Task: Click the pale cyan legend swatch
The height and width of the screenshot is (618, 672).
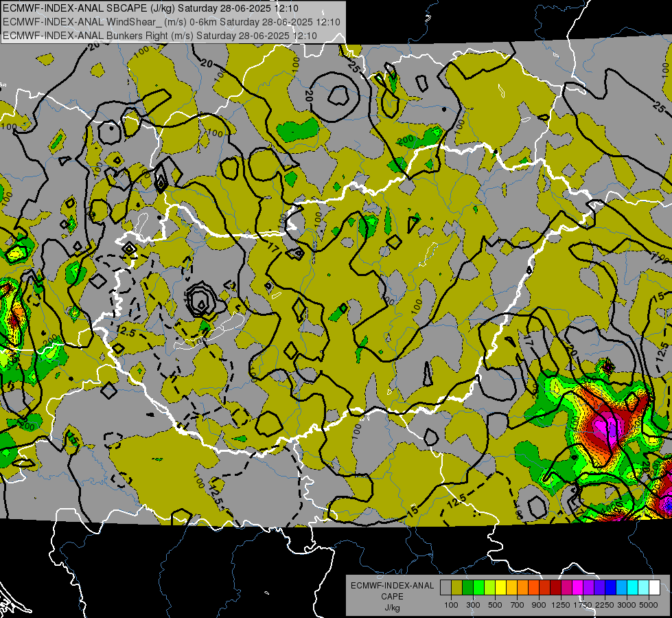Action: tap(643, 587)
